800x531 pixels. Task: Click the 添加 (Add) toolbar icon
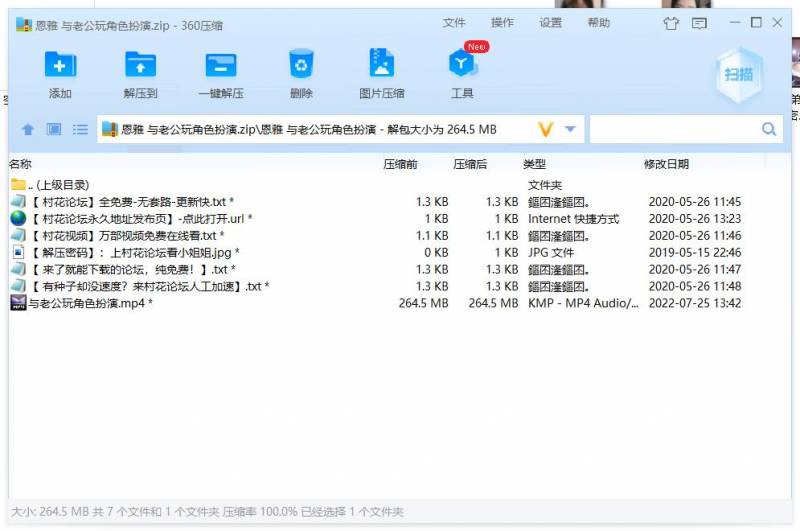60,66
